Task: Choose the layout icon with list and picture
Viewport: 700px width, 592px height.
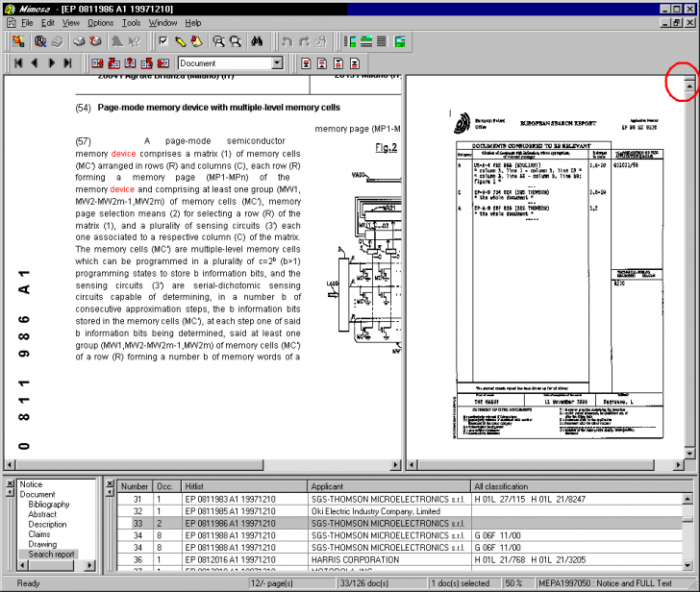Action: pos(350,41)
